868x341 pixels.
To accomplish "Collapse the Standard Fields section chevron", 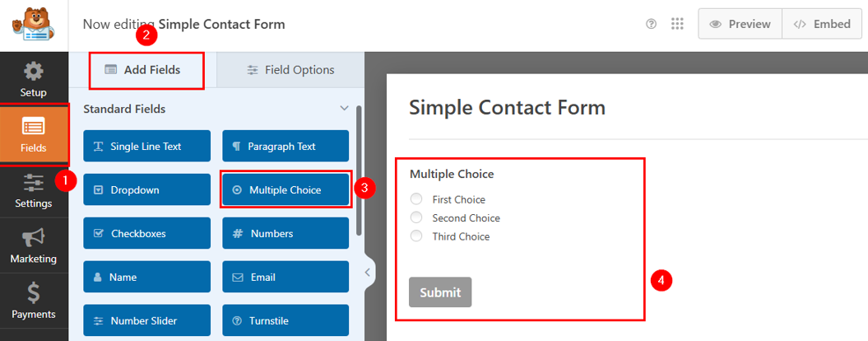I will pyautogui.click(x=345, y=109).
